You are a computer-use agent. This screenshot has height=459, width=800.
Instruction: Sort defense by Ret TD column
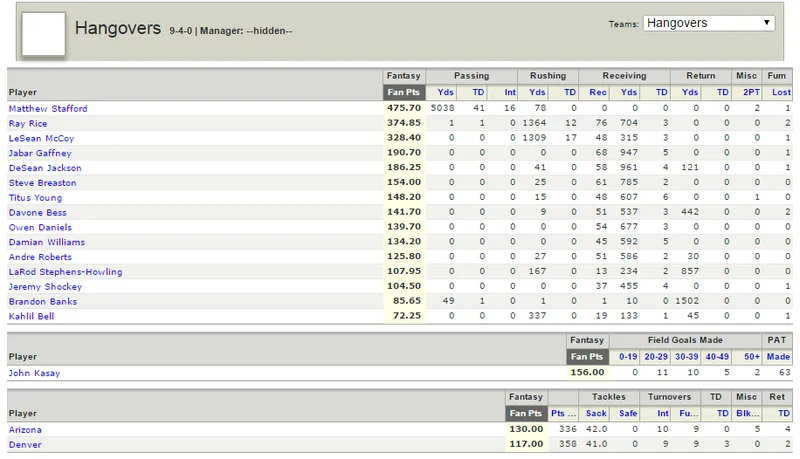click(x=784, y=413)
